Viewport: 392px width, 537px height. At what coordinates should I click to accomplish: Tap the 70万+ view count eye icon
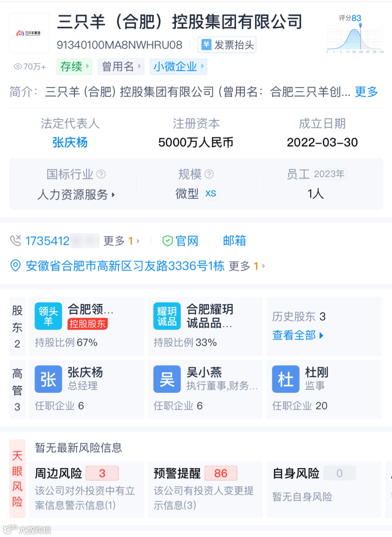[18, 67]
